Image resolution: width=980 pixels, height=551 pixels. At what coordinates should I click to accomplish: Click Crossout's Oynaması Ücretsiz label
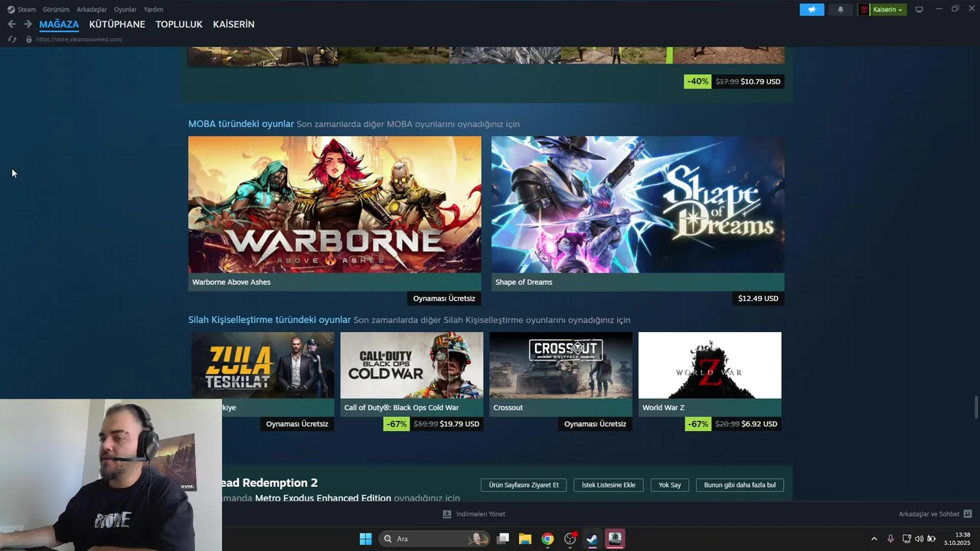coord(595,424)
